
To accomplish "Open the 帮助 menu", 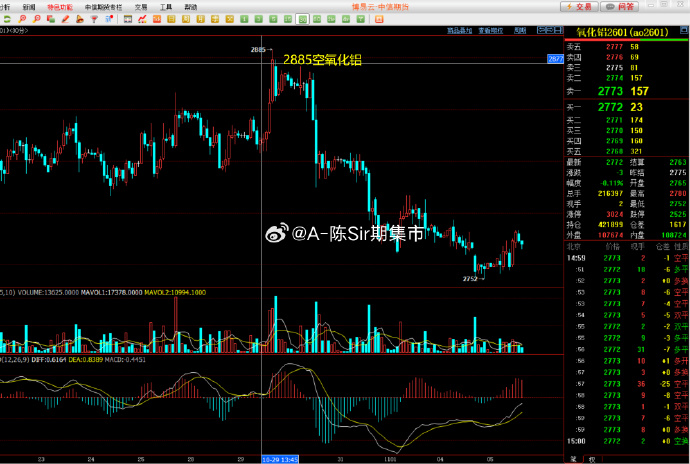I will (190, 6).
